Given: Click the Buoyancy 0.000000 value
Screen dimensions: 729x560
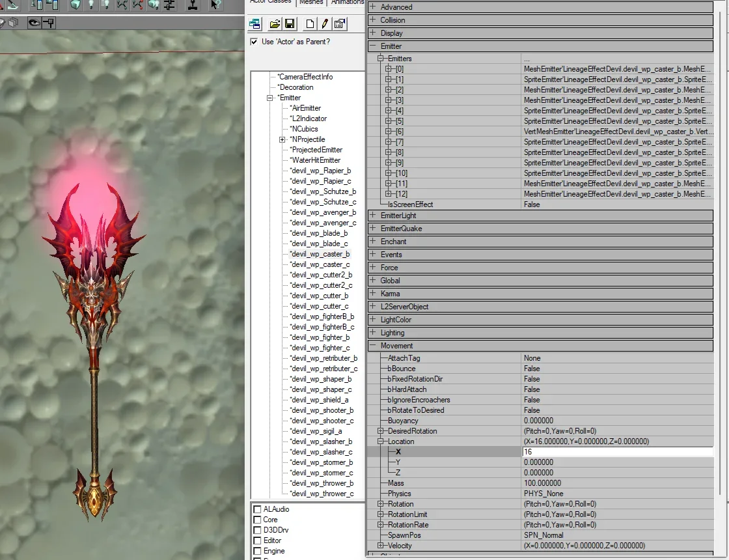Looking at the screenshot, I should coord(538,421).
